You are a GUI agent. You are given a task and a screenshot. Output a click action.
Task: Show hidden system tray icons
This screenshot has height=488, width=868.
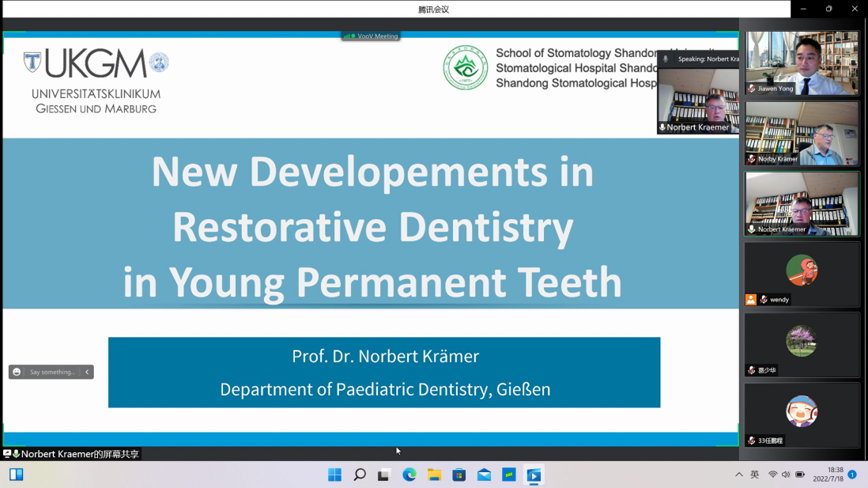(x=739, y=475)
